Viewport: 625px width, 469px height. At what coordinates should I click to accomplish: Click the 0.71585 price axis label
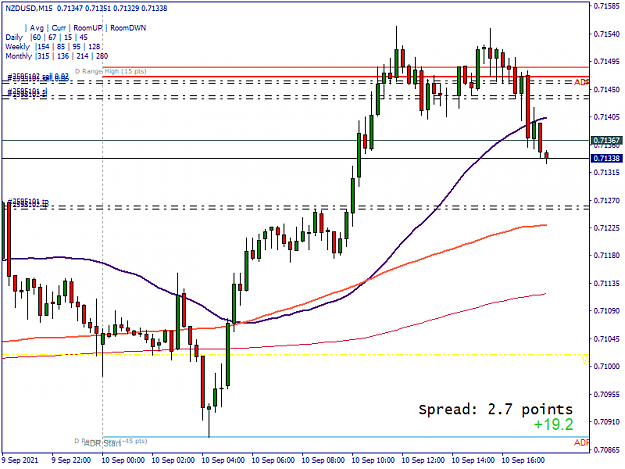tap(607, 6)
